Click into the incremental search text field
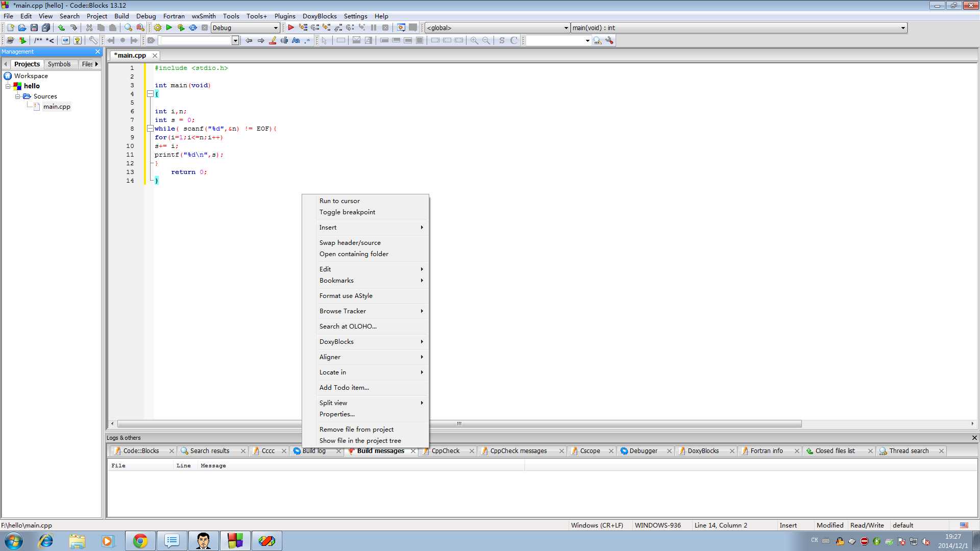This screenshot has width=980, height=551. click(195, 40)
